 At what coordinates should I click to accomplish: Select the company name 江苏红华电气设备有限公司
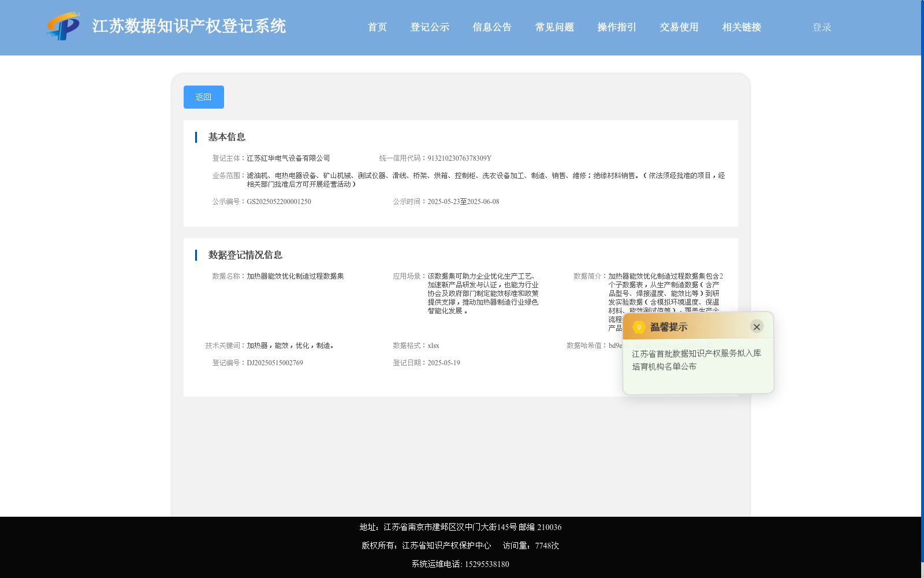click(x=288, y=158)
